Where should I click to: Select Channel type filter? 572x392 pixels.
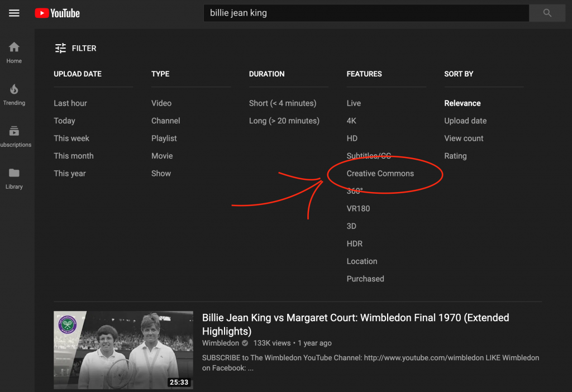click(x=165, y=121)
